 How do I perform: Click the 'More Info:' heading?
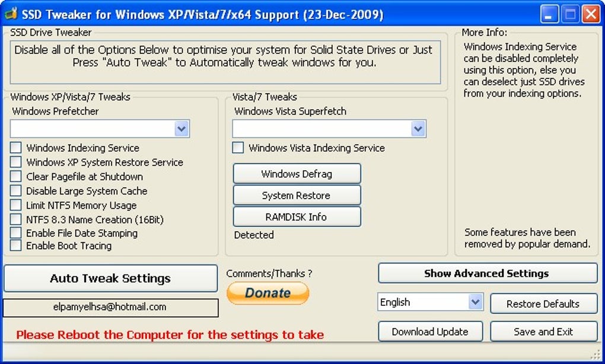(485, 33)
